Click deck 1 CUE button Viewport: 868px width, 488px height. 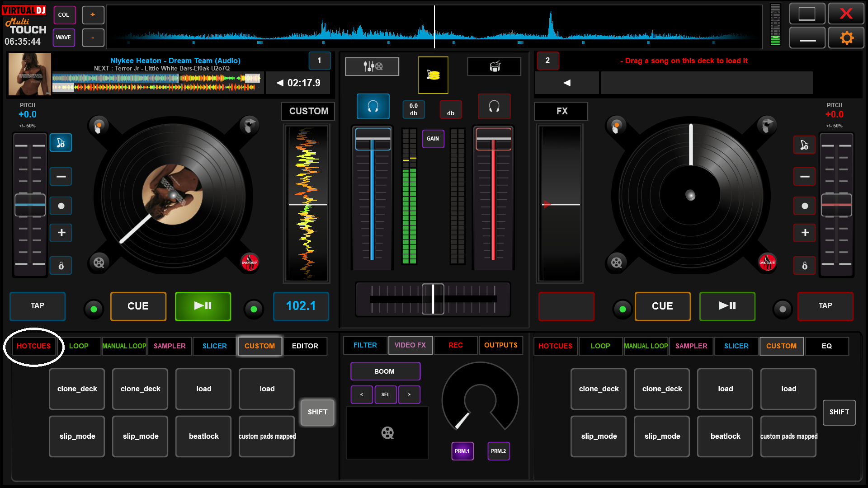pos(138,306)
